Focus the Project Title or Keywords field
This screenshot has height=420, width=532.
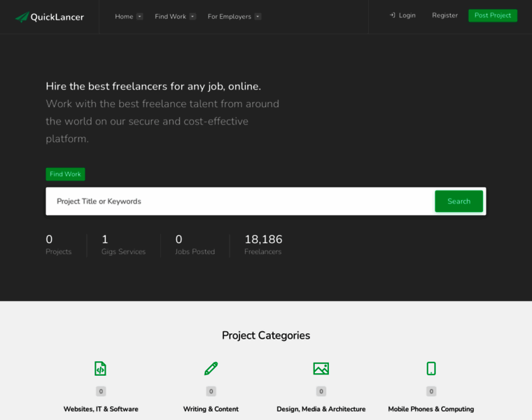tap(238, 202)
